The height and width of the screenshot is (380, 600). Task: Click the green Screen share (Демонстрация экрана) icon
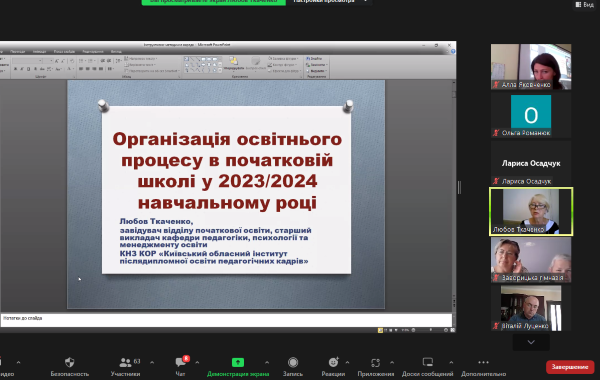pos(238,362)
